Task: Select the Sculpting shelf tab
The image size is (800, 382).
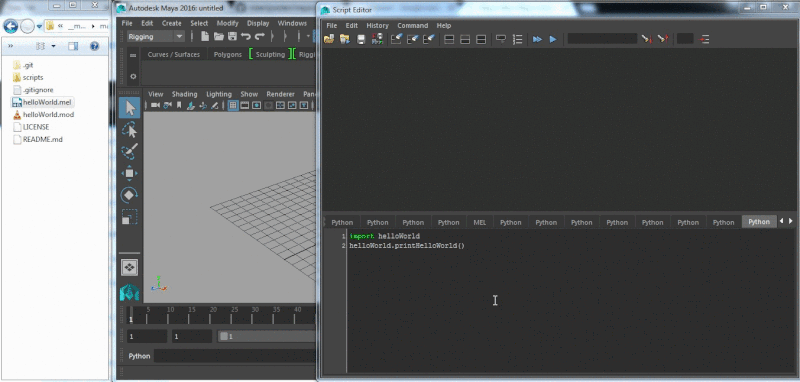Action: [270, 55]
